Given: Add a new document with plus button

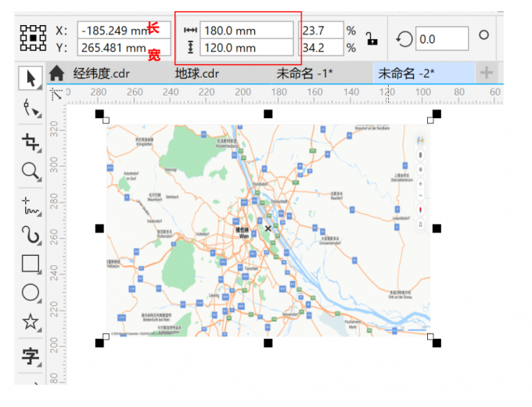Looking at the screenshot, I should 487,73.
